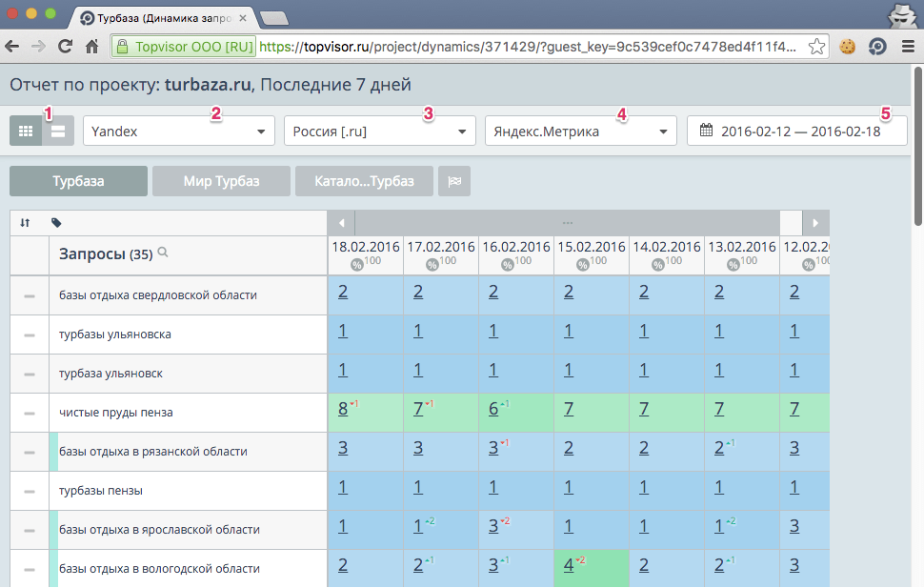Screen dimensions: 924x588
Task: Open the Yandex search engine dropdown
Action: (x=179, y=131)
